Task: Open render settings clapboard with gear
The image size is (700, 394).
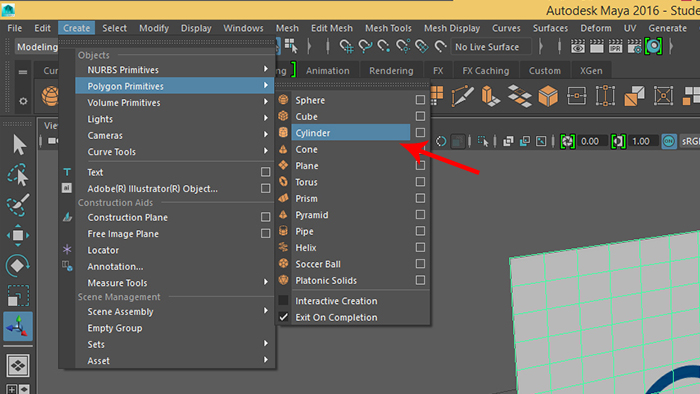Action: (634, 46)
